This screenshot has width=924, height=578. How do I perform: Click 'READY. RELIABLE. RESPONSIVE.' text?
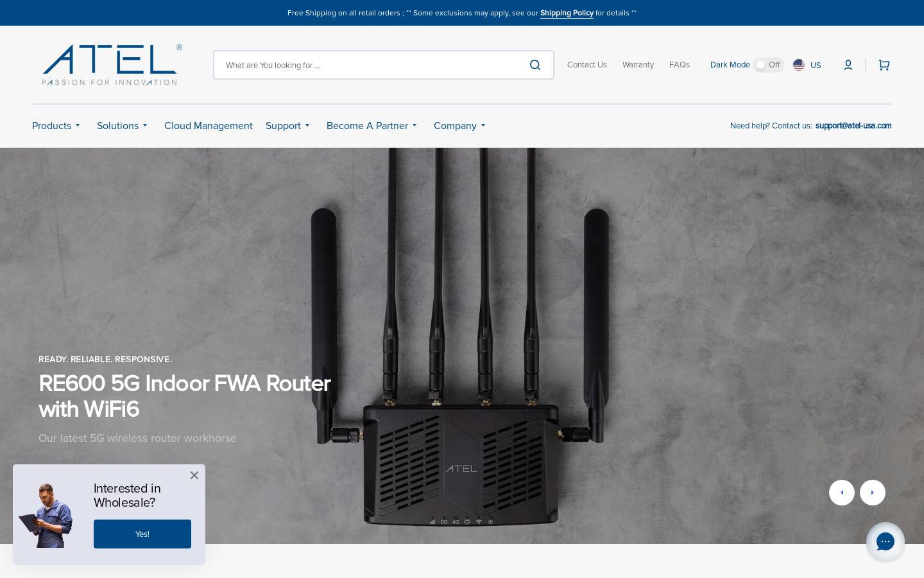105,359
